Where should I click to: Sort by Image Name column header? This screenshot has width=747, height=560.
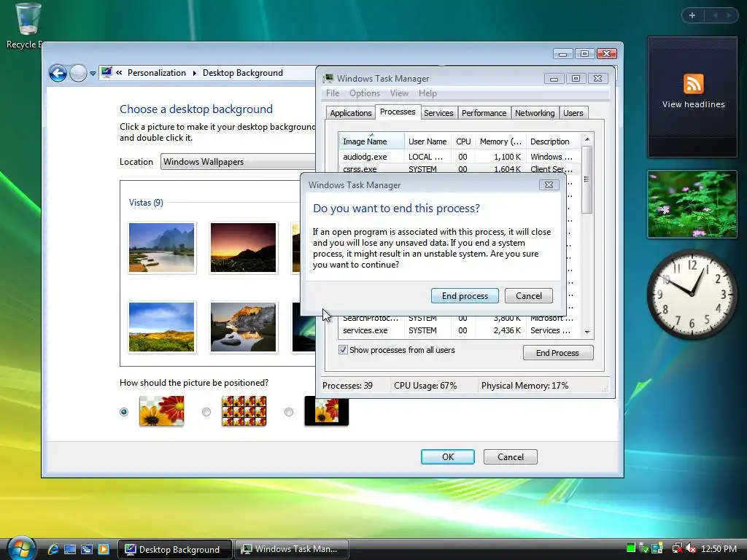[371, 141]
